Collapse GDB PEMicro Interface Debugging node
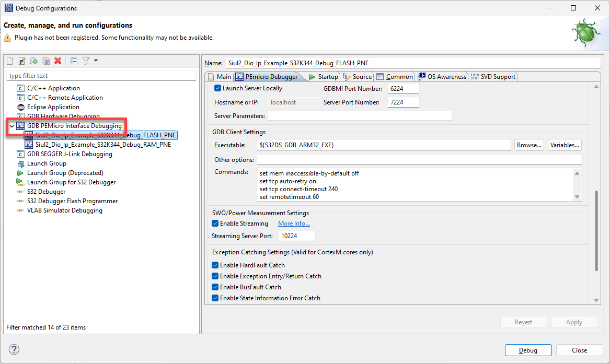The width and height of the screenshot is (610, 364). pyautogui.click(x=11, y=126)
